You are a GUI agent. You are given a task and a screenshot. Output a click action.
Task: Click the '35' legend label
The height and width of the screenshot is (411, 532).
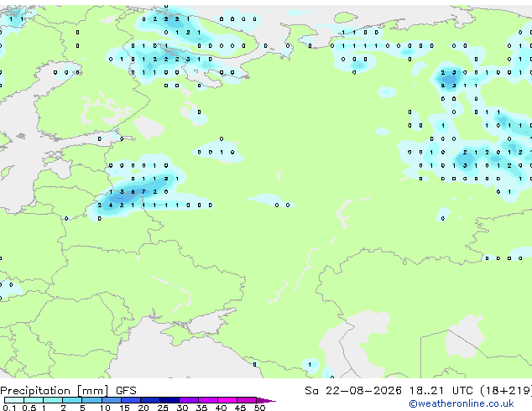click(x=201, y=408)
